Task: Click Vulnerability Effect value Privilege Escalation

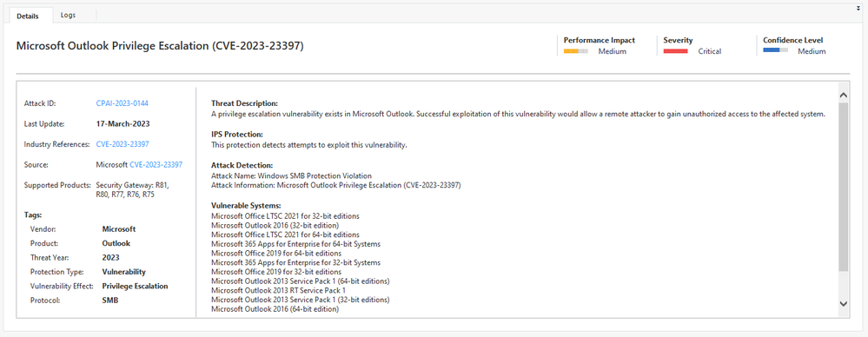Action: tap(135, 287)
